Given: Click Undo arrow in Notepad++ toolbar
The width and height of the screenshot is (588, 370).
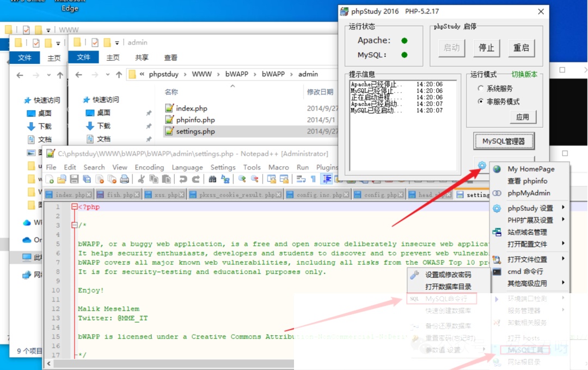Looking at the screenshot, I should tap(183, 179).
